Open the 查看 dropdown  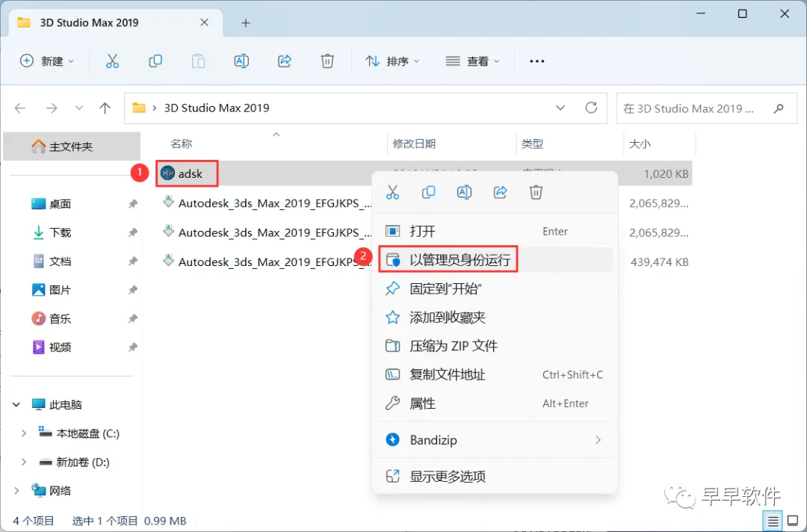472,61
